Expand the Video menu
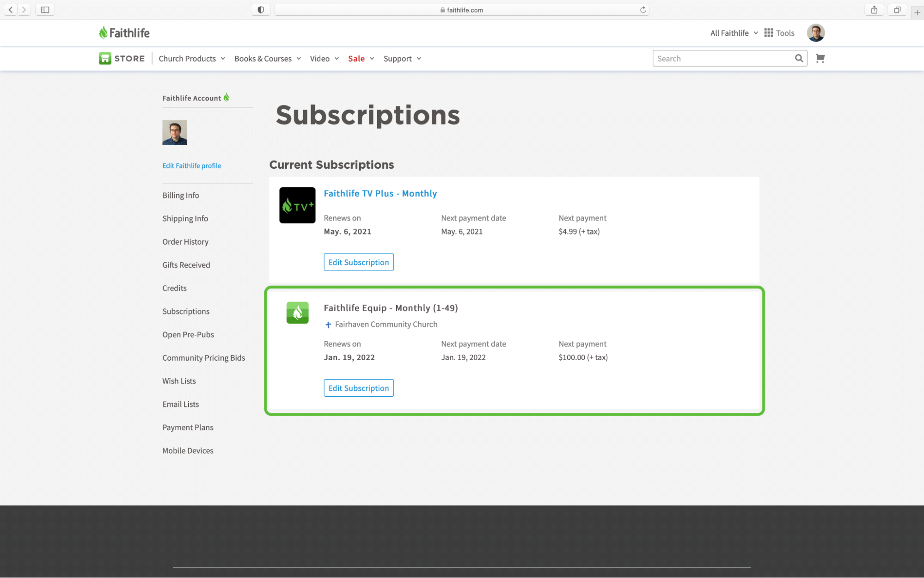 pyautogui.click(x=324, y=59)
